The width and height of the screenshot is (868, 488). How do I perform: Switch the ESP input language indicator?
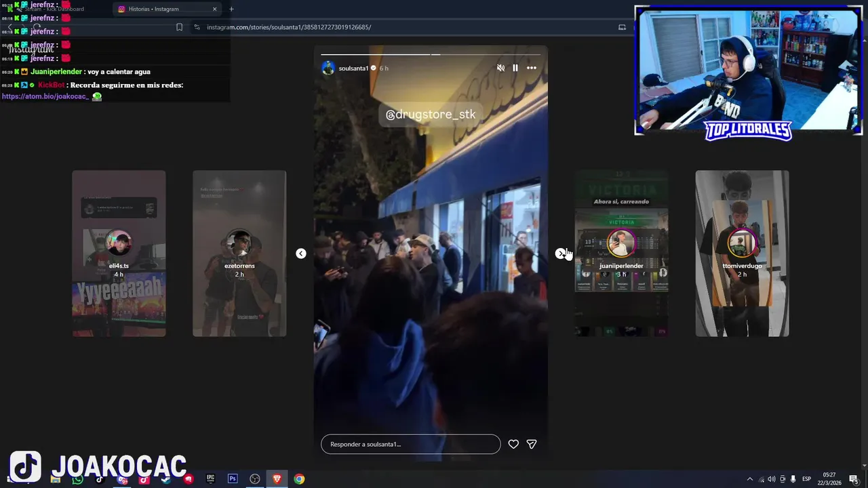tap(807, 479)
